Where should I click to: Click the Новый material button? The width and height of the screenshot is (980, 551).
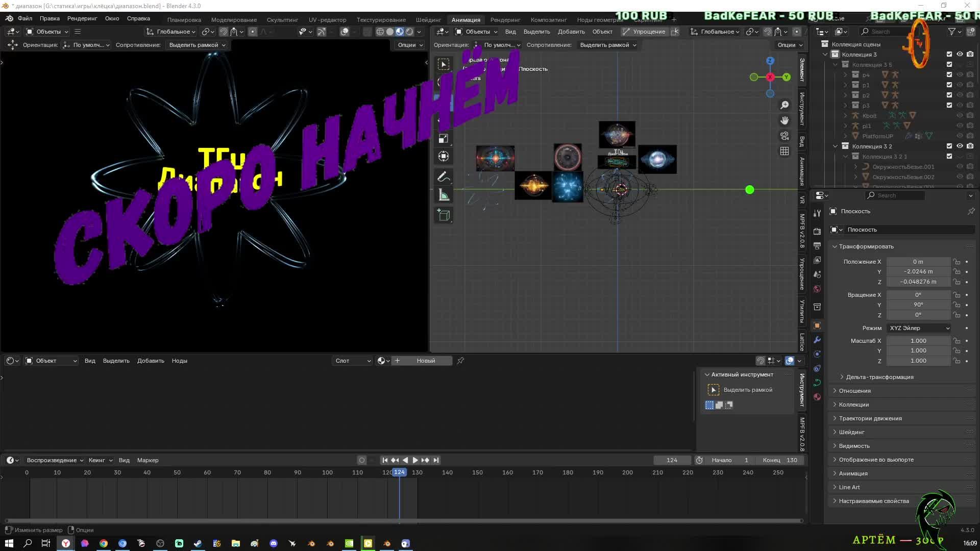(x=426, y=361)
